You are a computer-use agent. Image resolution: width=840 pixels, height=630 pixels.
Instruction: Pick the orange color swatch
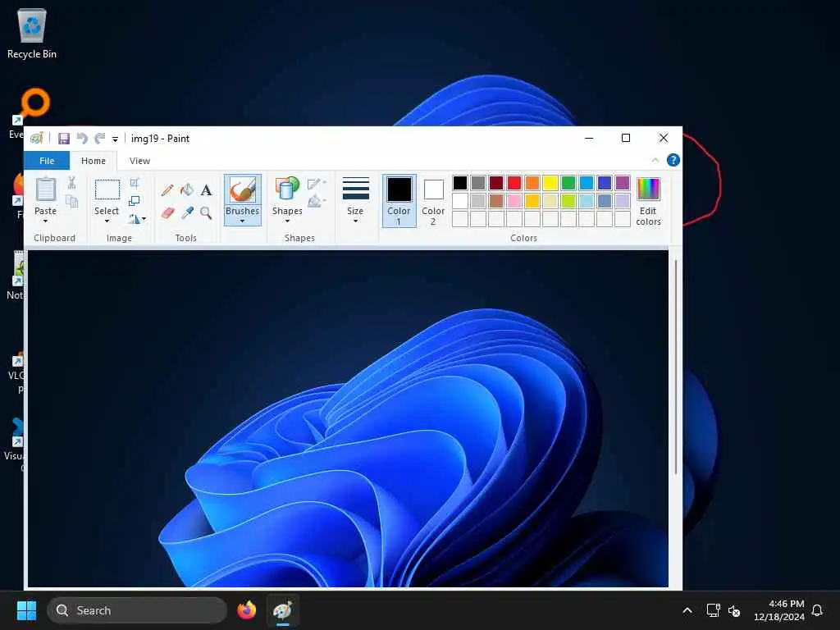coord(532,183)
